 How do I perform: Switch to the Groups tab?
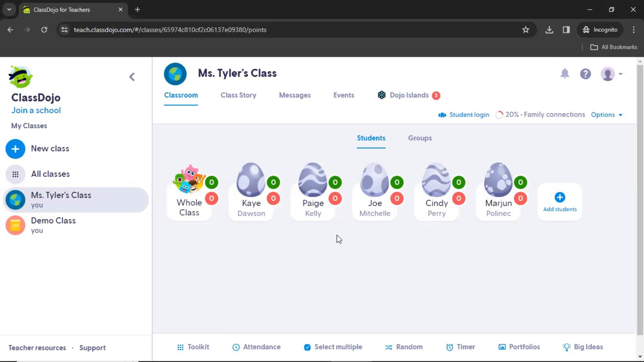420,138
